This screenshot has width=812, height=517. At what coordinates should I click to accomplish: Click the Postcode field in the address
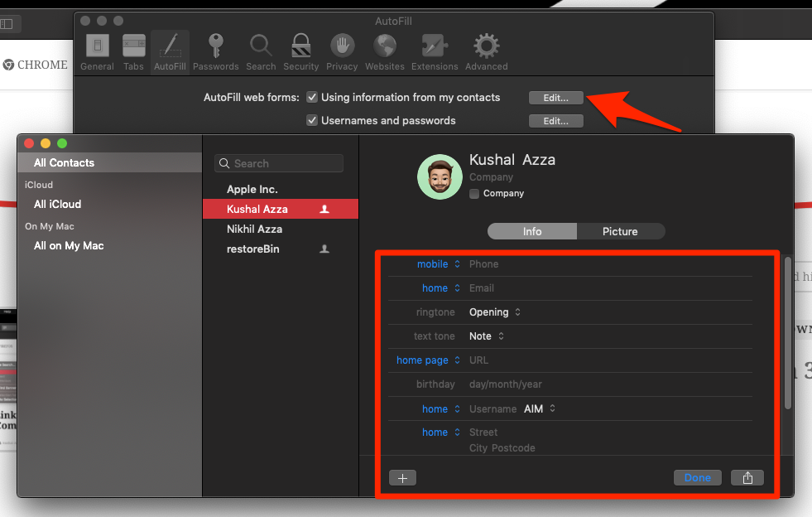(513, 448)
